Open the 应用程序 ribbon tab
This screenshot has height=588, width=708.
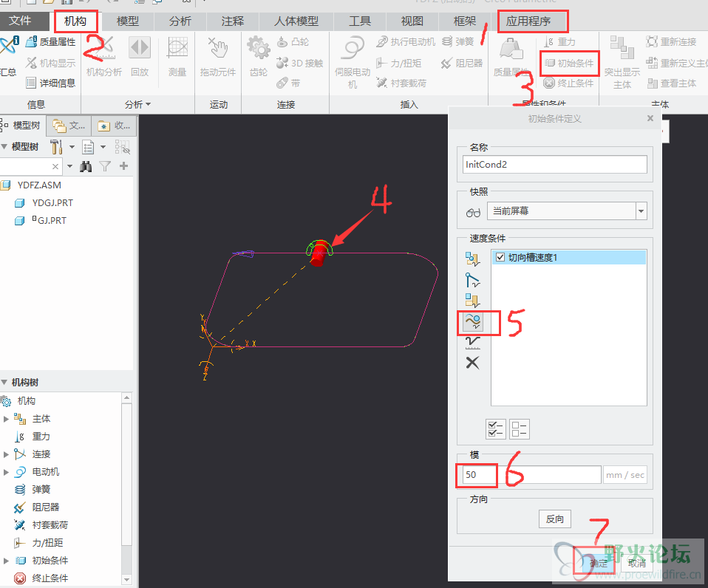528,21
